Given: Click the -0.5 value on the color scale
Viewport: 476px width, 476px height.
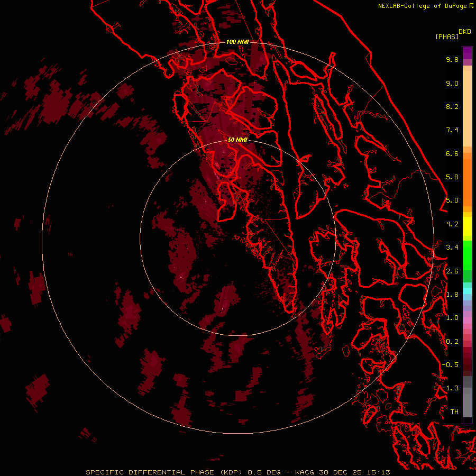Looking at the screenshot, I should click(450, 365).
